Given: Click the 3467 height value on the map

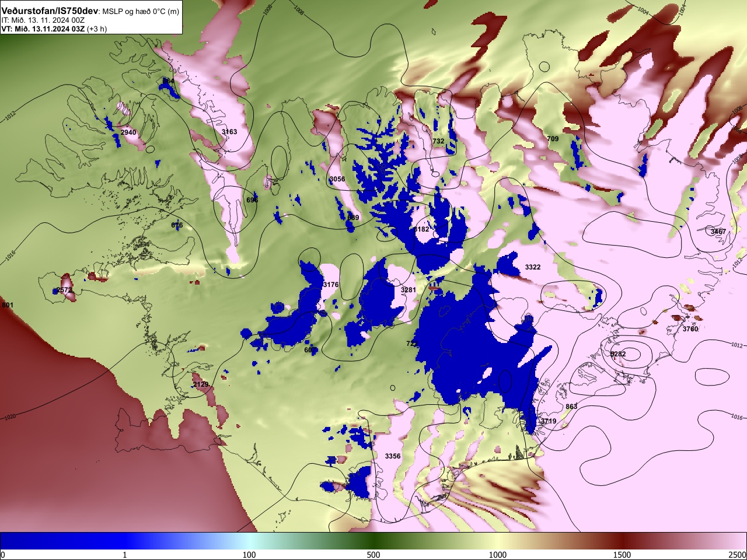Looking at the screenshot, I should tap(718, 232).
